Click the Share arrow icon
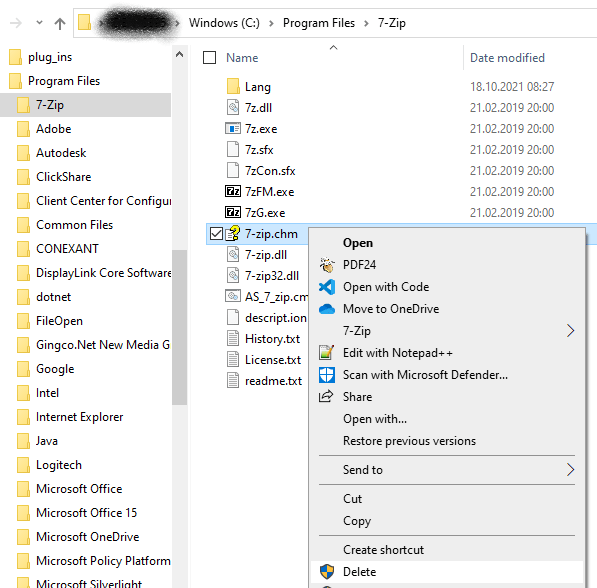The height and width of the screenshot is (588, 597). [326, 396]
